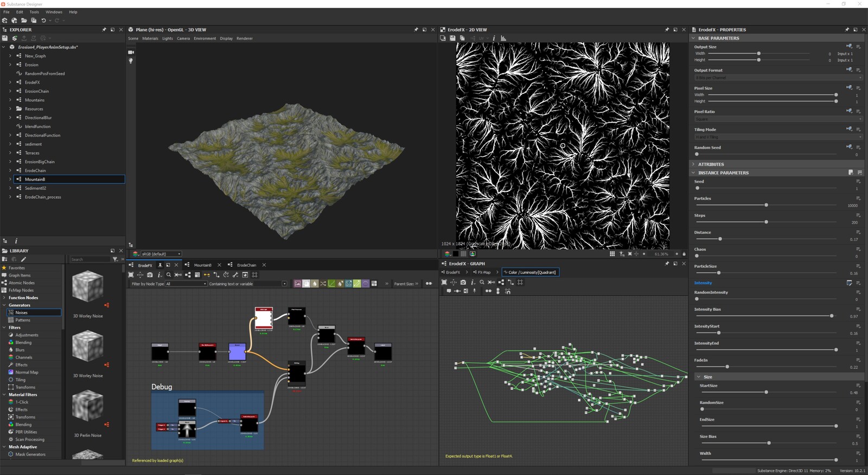Screen dimensions: 868x475
Task: Click the Undo arrow in main toolbar
Action: (43, 21)
